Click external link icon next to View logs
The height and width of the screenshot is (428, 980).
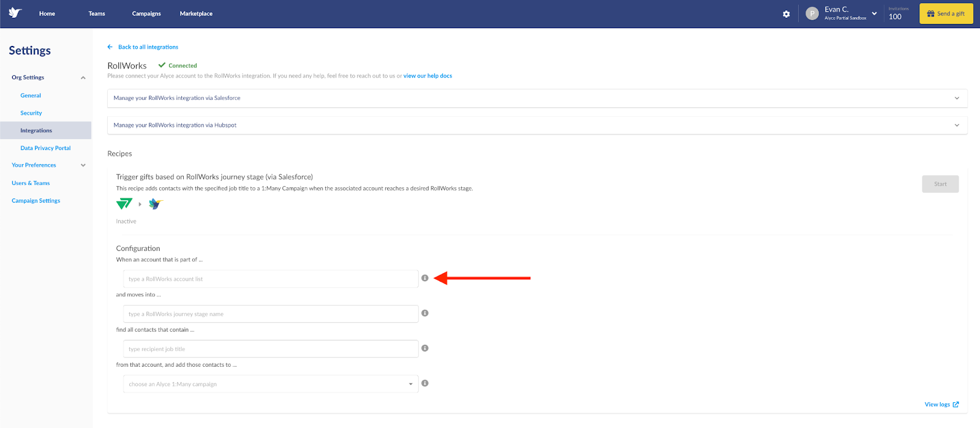coord(956,404)
